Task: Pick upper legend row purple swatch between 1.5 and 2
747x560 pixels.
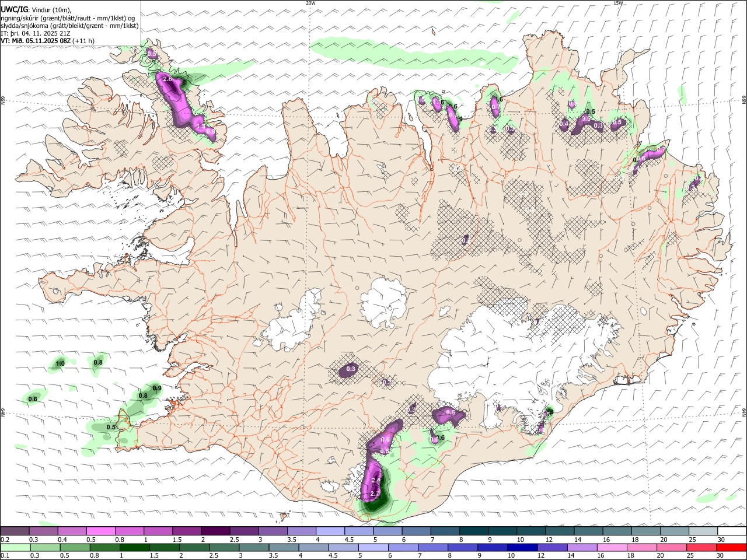Action: [186, 531]
